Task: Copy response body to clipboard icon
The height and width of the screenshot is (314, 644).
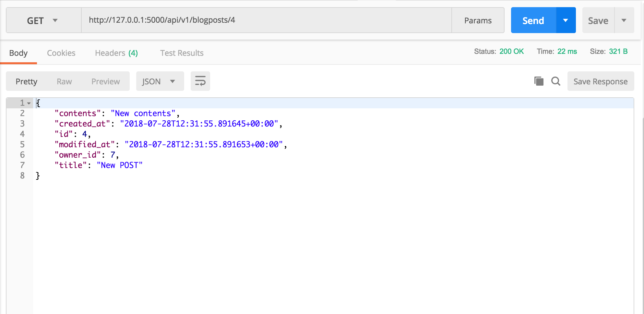Action: (539, 81)
